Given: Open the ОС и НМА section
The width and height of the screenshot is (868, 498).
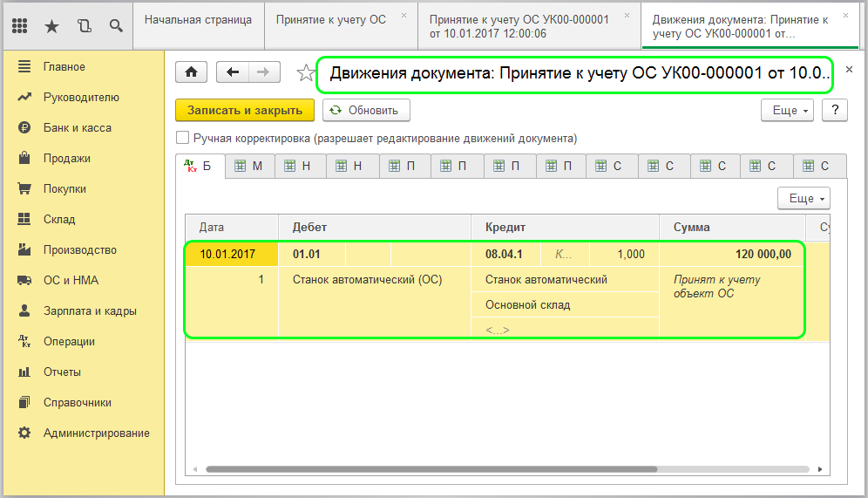Looking at the screenshot, I should coord(71,280).
